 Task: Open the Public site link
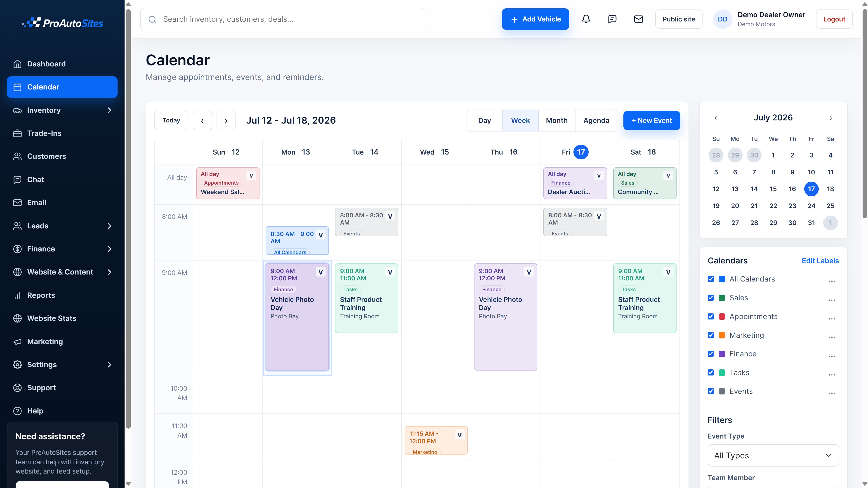click(x=679, y=19)
